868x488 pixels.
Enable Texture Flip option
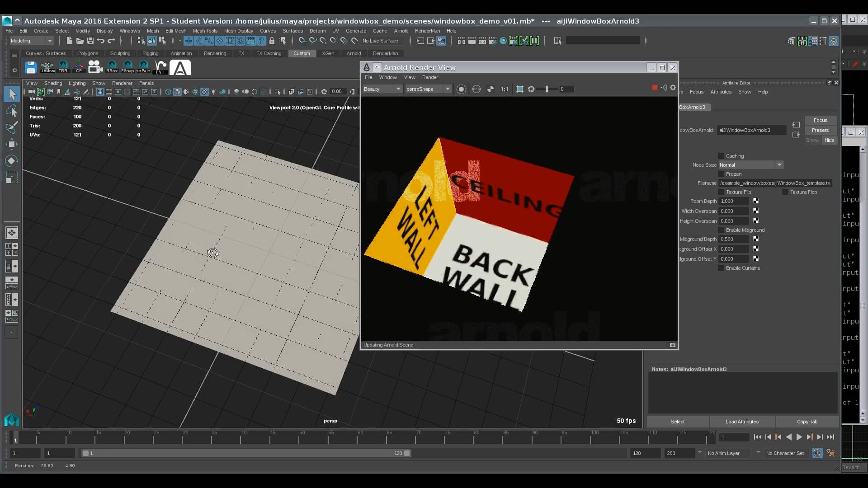721,192
